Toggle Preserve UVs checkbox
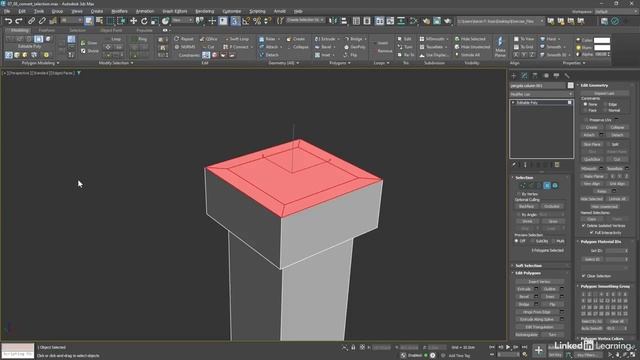This screenshot has height=360, width=640. [x=586, y=120]
